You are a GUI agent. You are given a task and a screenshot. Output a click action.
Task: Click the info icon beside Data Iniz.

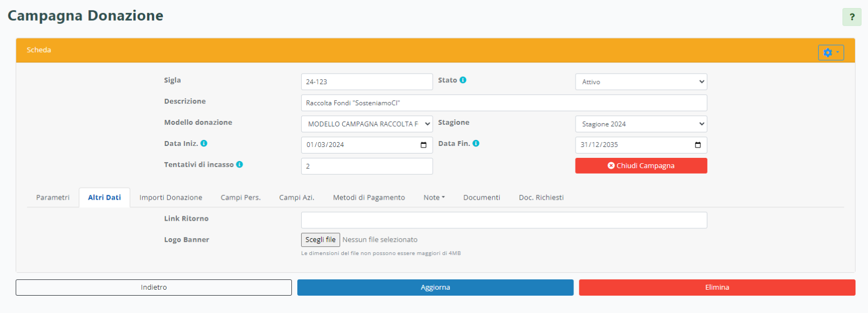204,143
